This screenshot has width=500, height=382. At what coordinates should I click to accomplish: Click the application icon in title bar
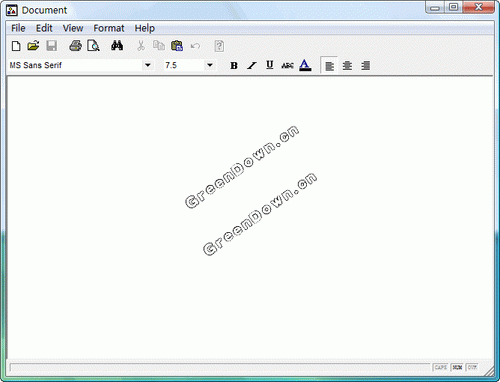pos(12,11)
